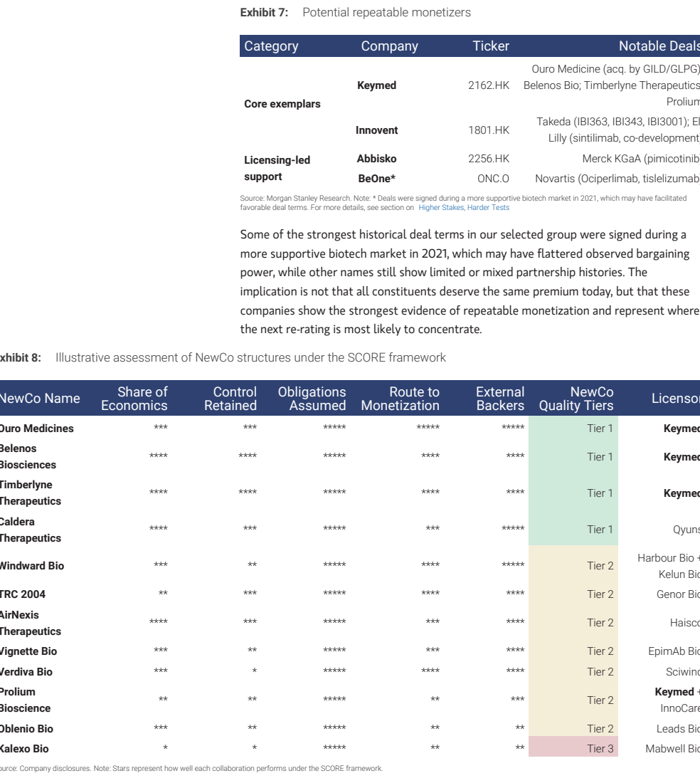Select the Tier 2 cell for Oblenio Bio
The width and height of the screenshot is (700, 783).
click(573, 729)
